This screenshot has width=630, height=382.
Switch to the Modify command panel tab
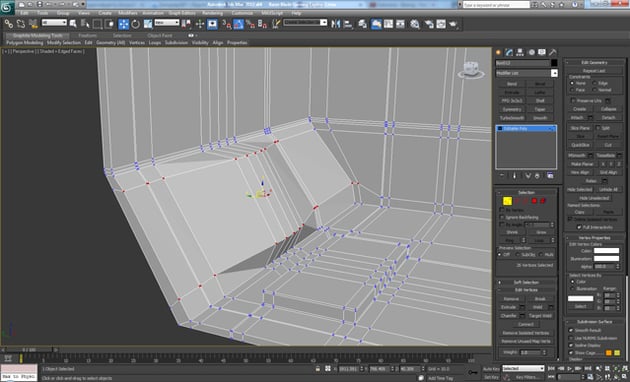[509, 52]
